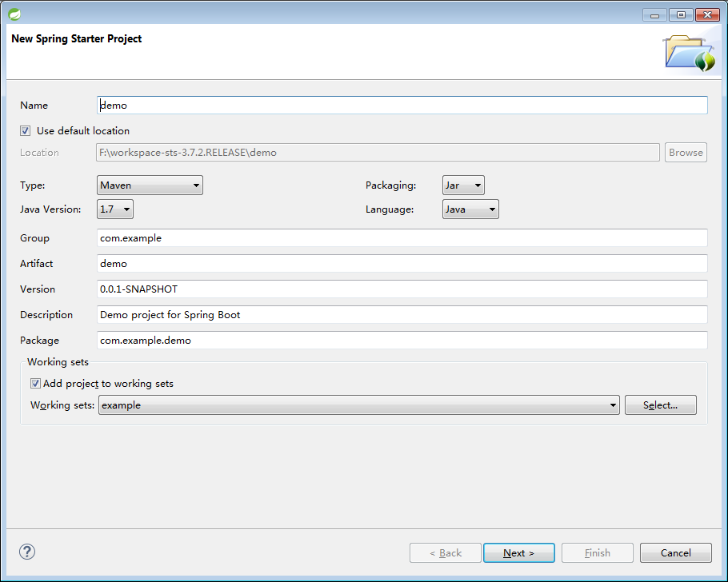This screenshot has width=728, height=582.
Task: Open the Type dropdown showing Maven
Action: click(x=150, y=185)
